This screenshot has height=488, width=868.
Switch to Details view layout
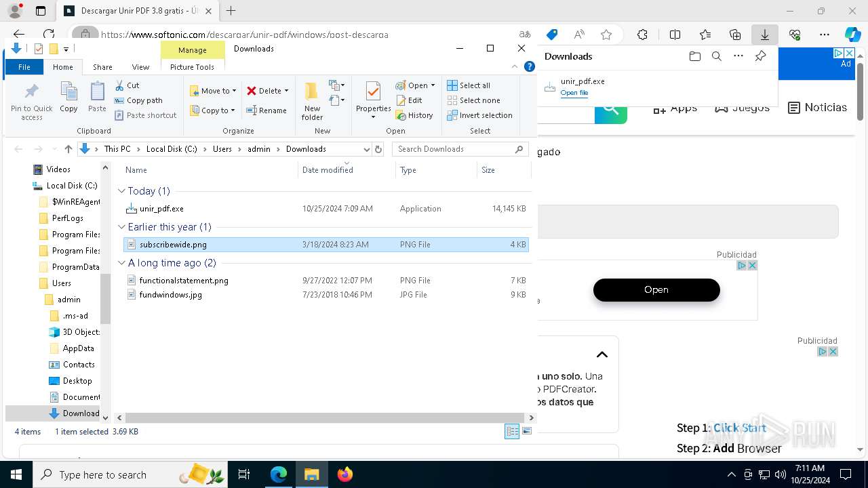[x=512, y=432]
